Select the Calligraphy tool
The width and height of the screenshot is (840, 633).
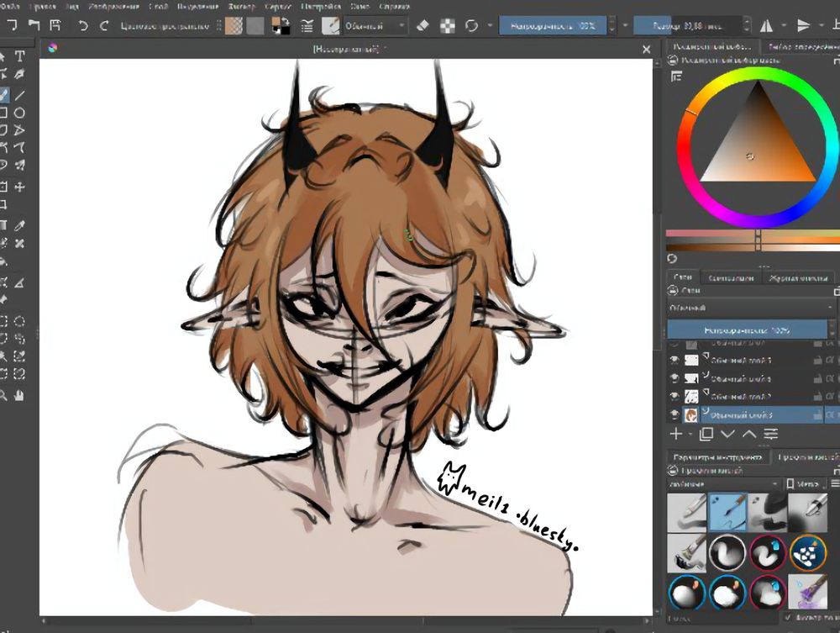tap(19, 73)
